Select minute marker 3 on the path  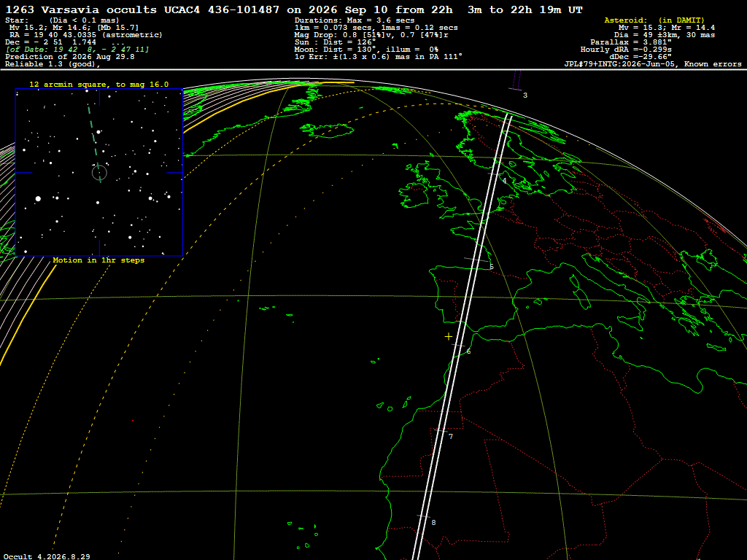click(x=525, y=96)
